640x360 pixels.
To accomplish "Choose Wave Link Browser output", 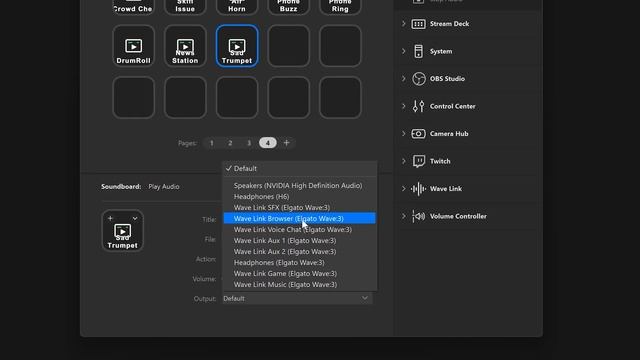I will click(x=300, y=219).
